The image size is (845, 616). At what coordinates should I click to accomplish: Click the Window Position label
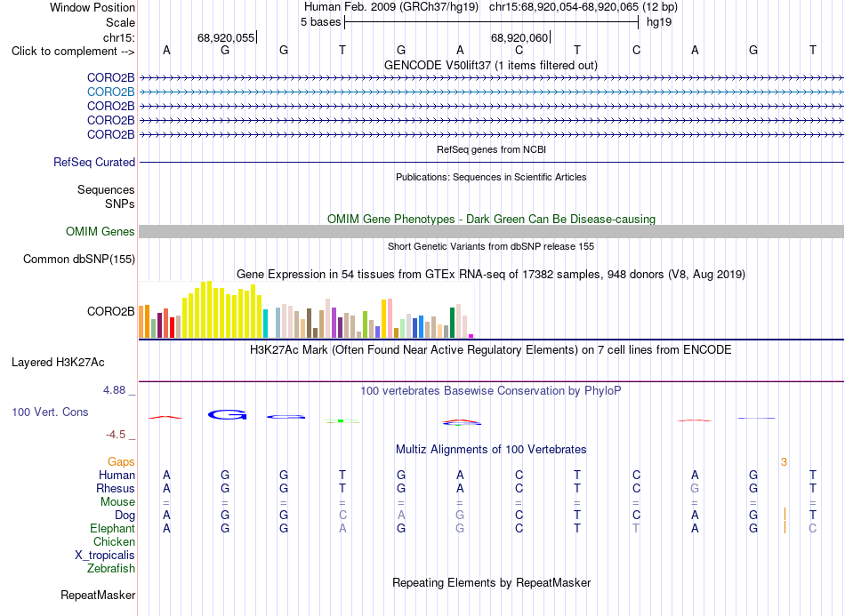click(x=93, y=7)
